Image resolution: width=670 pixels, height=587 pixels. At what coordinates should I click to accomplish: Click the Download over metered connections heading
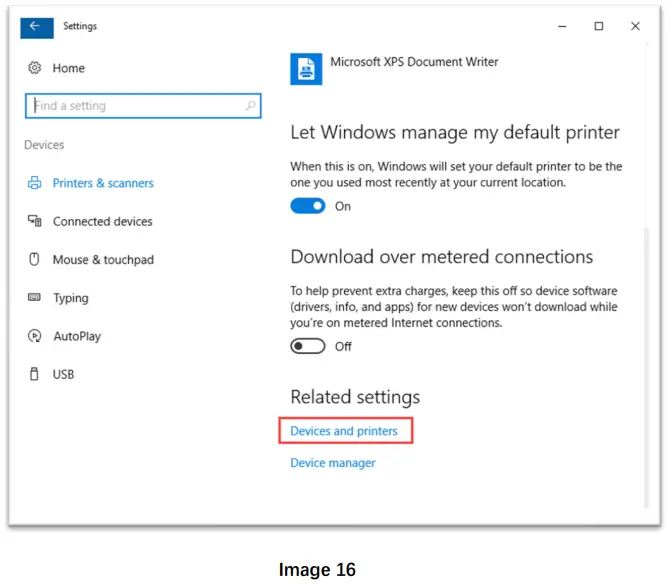coord(441,257)
